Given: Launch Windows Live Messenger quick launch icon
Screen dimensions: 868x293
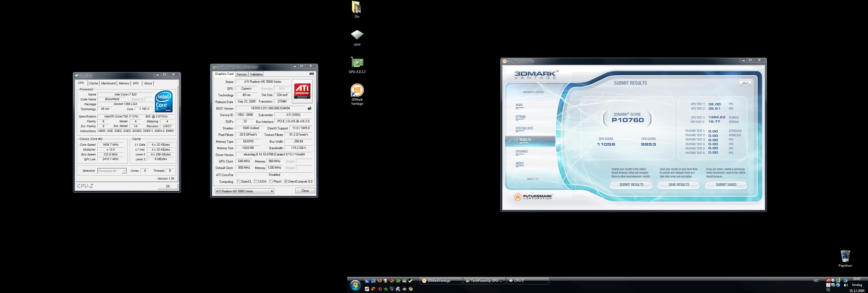Looking at the screenshot, I should point(404,281).
